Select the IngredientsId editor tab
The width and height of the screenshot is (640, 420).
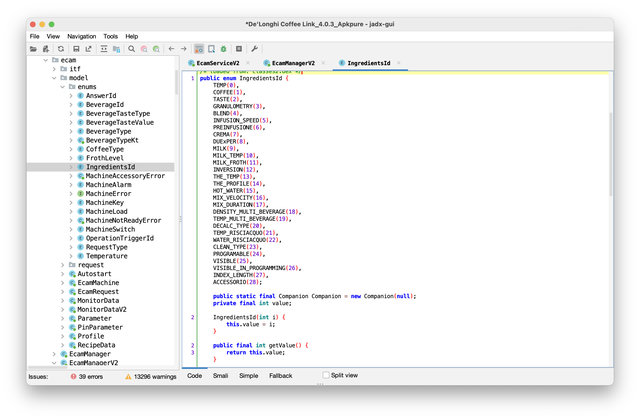coord(368,63)
